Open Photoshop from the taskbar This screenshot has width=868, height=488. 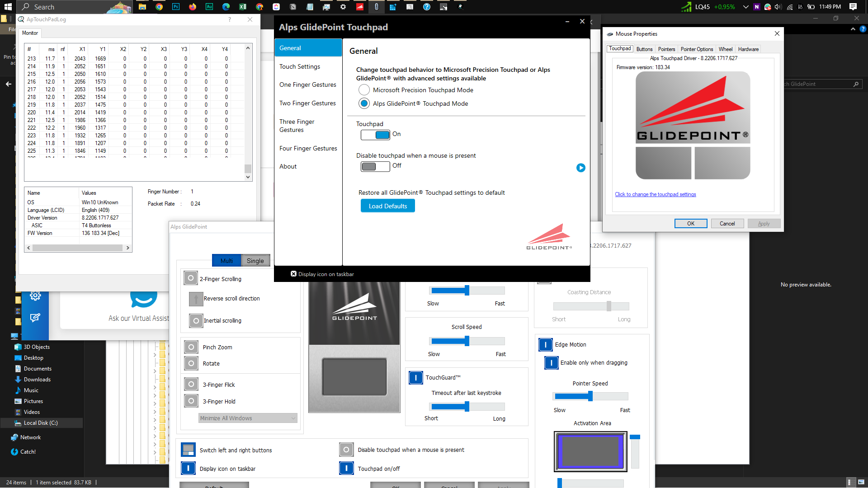(x=176, y=7)
